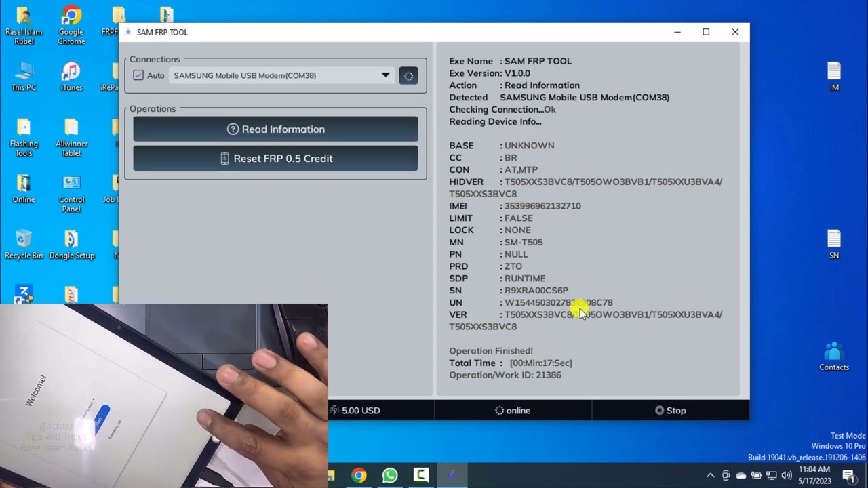Screen dimensions: 868x488
Task: Click the OneDrive cloud tray icon
Action: (x=741, y=476)
